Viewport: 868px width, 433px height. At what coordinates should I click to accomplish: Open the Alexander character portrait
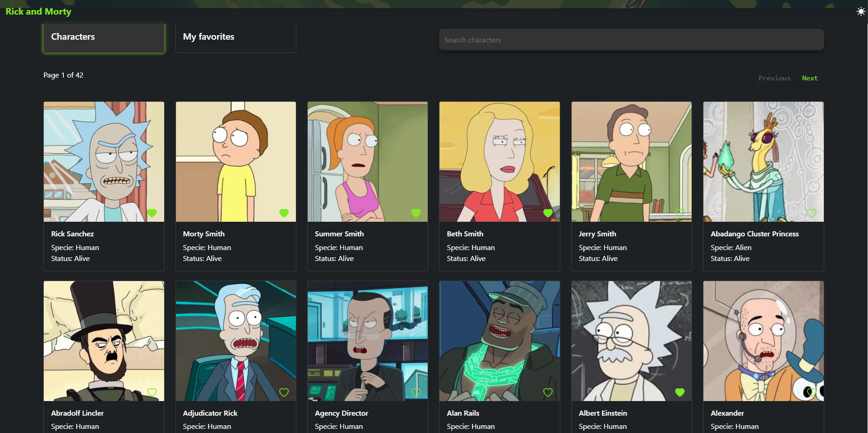(763, 340)
